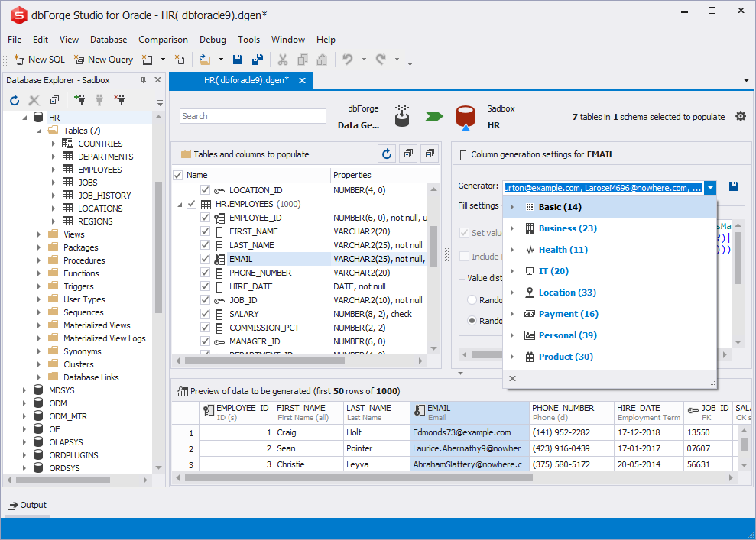Click the active document list arrow

coord(746,80)
